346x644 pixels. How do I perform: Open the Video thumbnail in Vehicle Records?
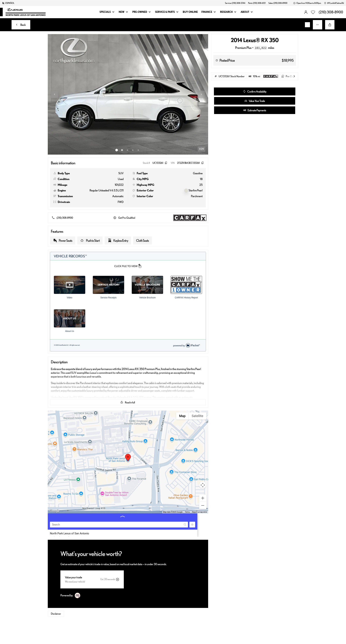(x=69, y=285)
